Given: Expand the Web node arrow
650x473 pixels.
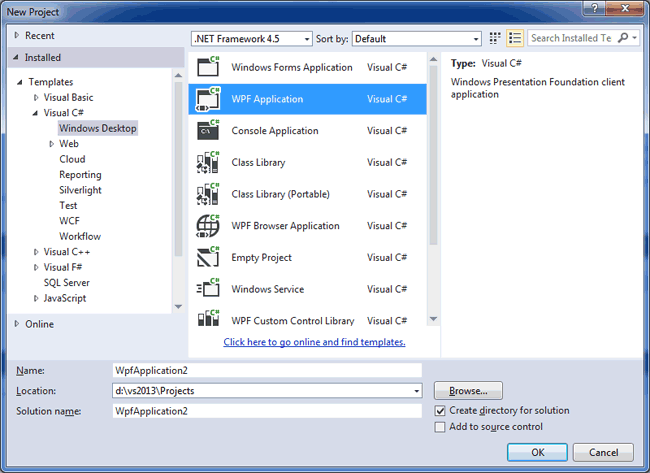Looking at the screenshot, I should (x=51, y=144).
